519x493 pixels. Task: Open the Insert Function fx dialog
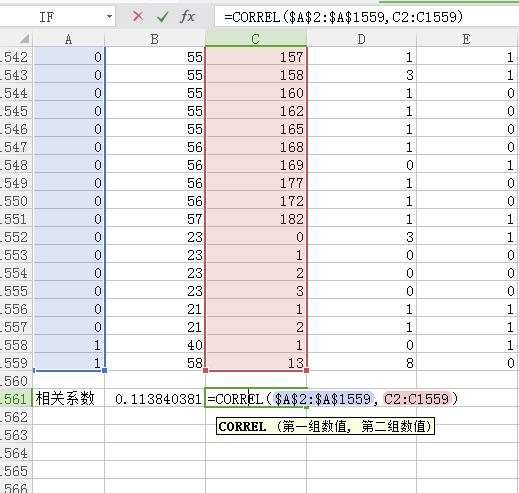(187, 16)
